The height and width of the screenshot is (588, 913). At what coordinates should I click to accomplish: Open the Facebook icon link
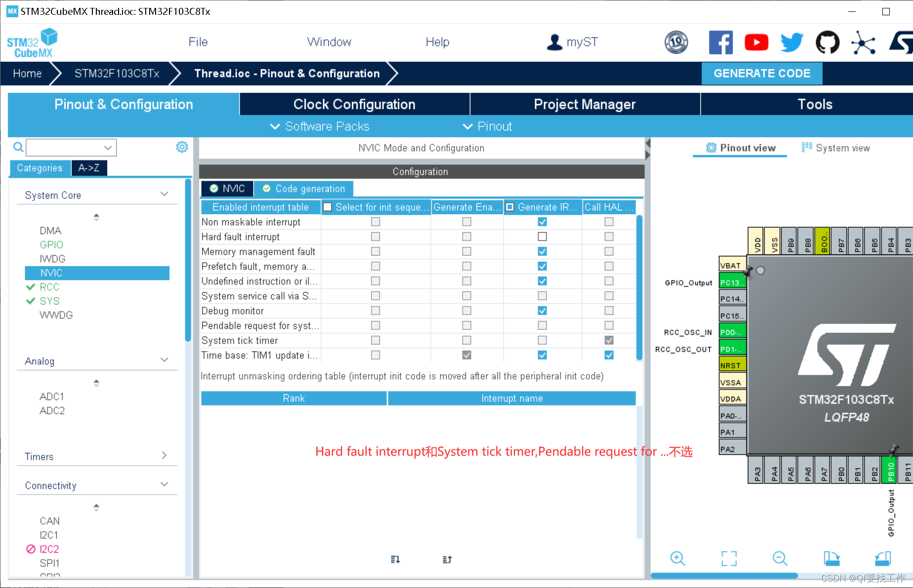click(x=720, y=42)
